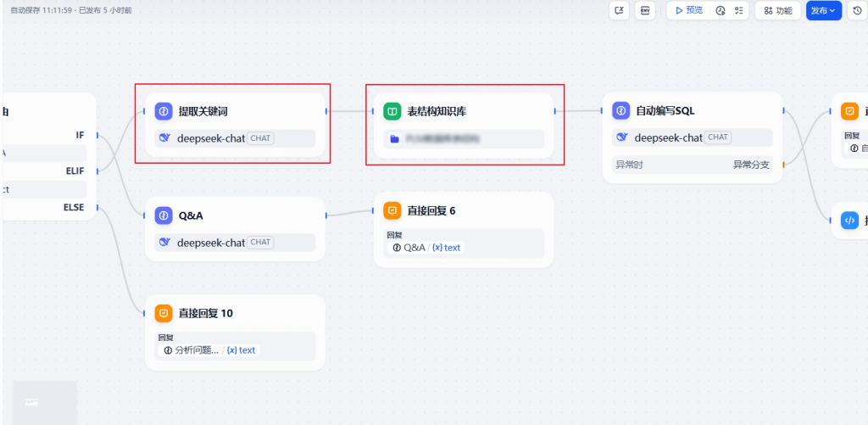This screenshot has width=868, height=425.
Task: Click the LLM icon on 自动编写SQL node
Action: pos(621,111)
